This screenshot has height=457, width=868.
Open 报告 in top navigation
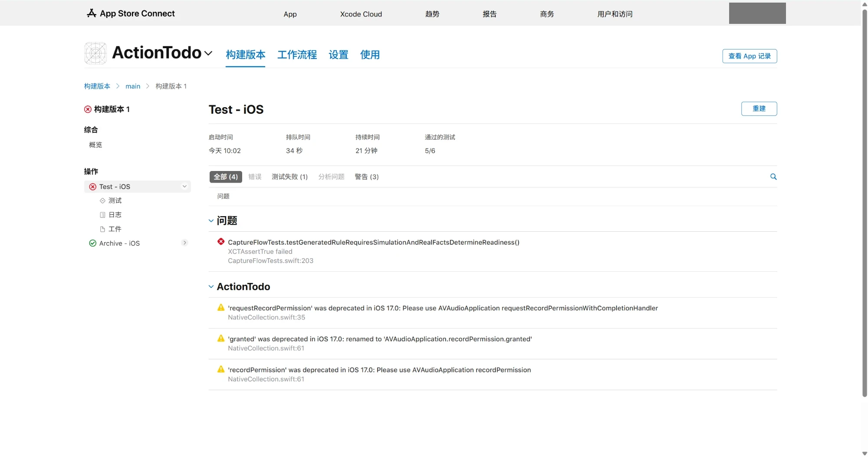pos(490,14)
